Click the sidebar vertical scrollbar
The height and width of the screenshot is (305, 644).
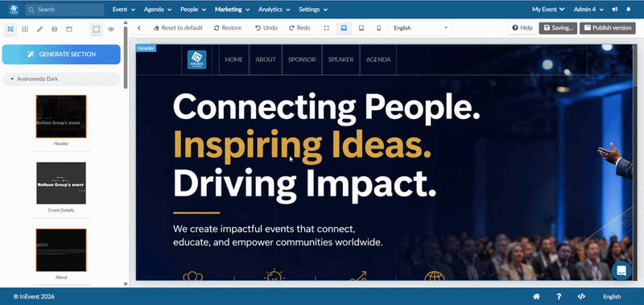[x=126, y=57]
